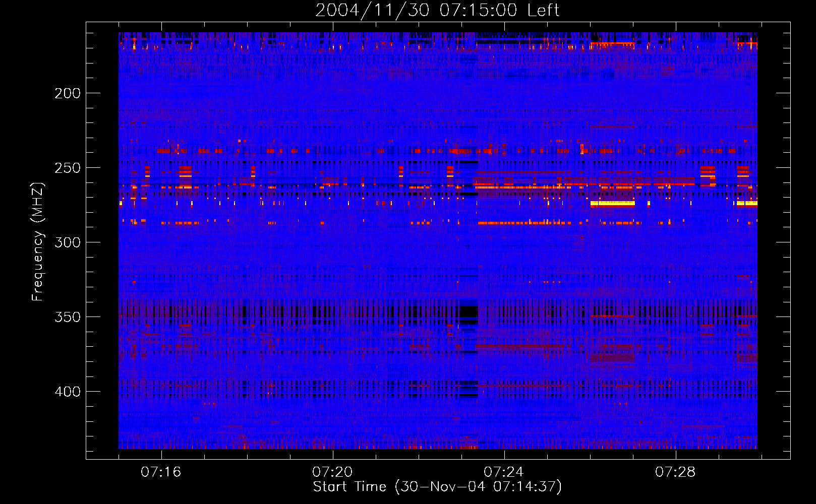Click the 07:24 time axis label
816x504 pixels.
click(504, 472)
